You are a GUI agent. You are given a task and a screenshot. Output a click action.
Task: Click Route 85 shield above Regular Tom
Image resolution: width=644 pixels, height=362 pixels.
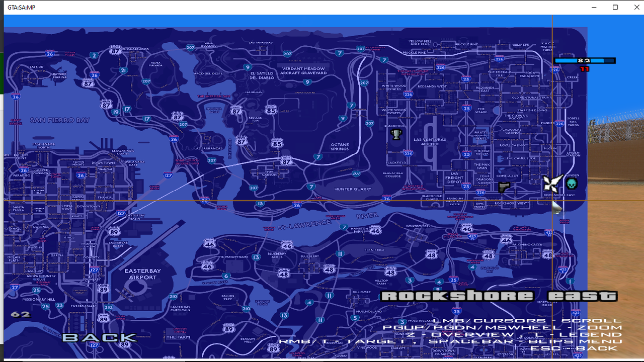(x=271, y=109)
